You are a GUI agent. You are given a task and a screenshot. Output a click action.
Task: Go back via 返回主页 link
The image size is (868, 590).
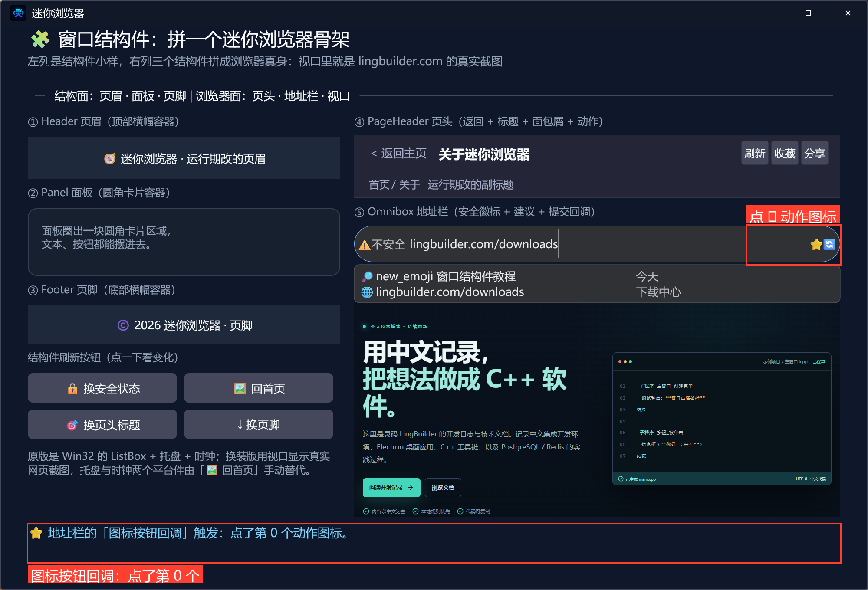coord(399,154)
